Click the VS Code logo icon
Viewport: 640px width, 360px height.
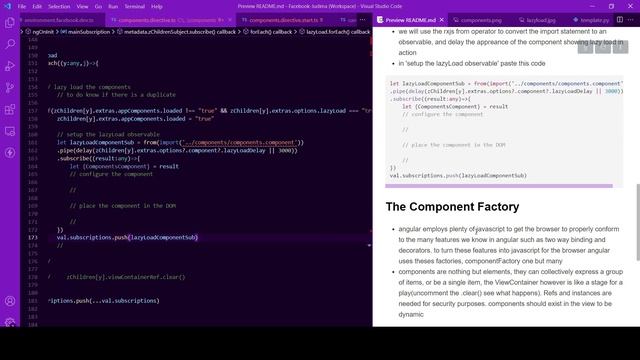click(x=7, y=6)
